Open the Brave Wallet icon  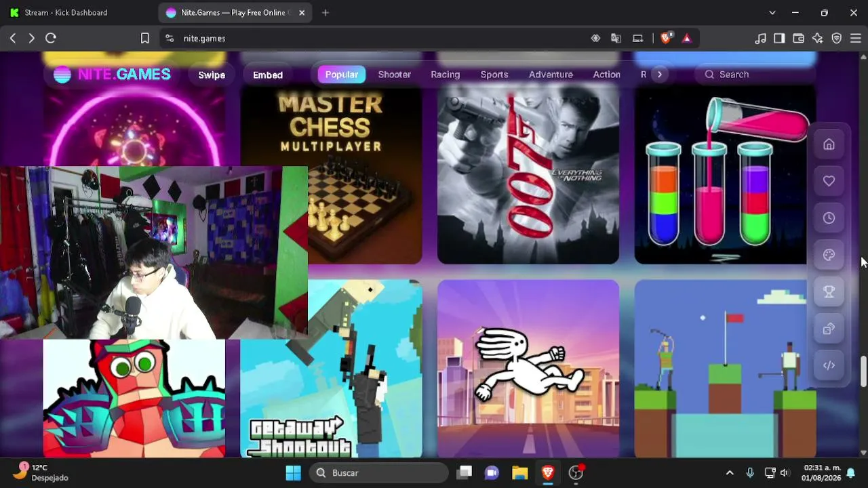798,39
